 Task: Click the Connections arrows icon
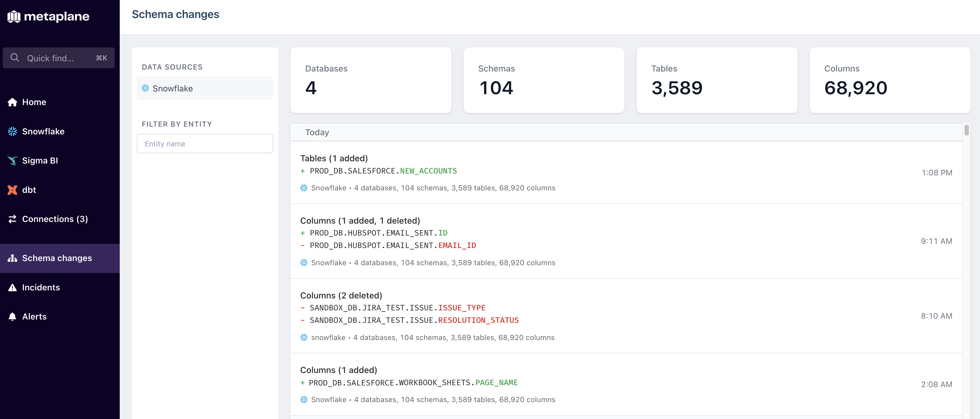pyautogui.click(x=12, y=219)
